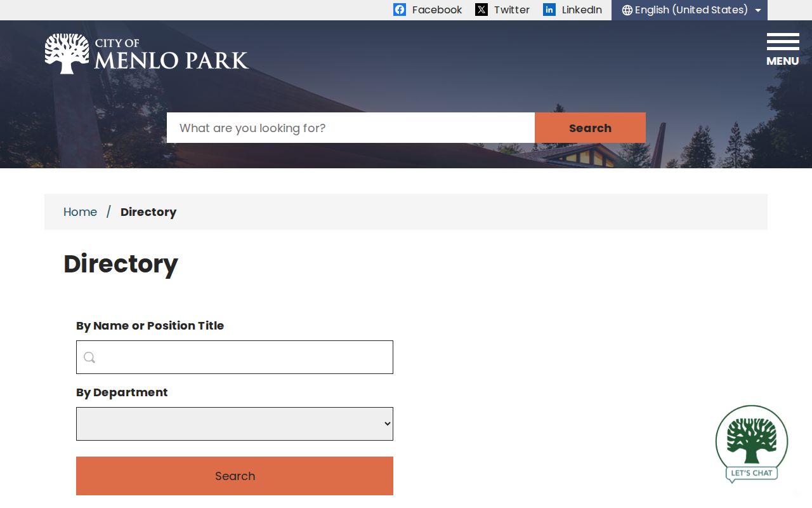Open the Twitter link text
This screenshot has height=508, width=812.
512,10
